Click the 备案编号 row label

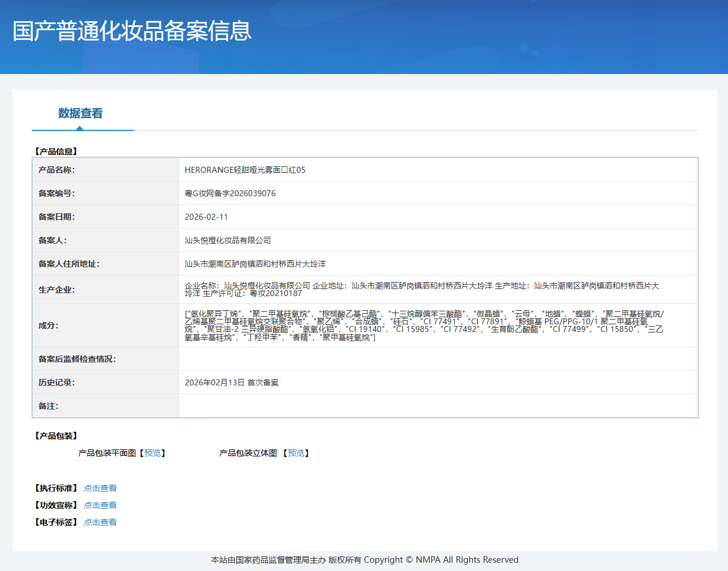(56, 193)
